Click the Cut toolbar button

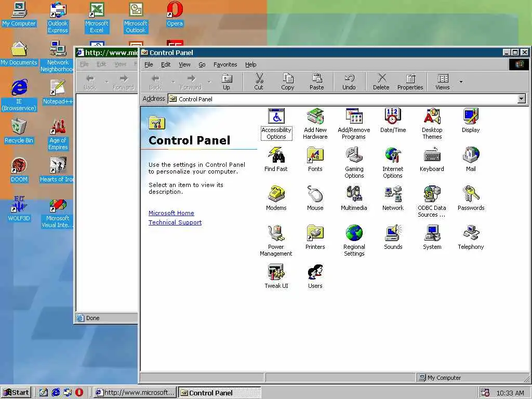click(x=259, y=82)
